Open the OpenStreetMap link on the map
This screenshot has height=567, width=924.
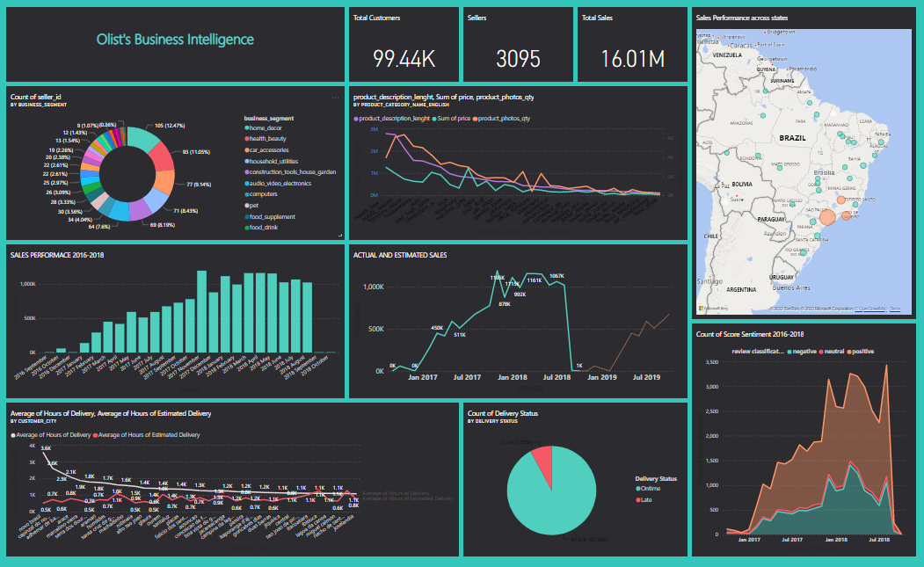[873, 309]
